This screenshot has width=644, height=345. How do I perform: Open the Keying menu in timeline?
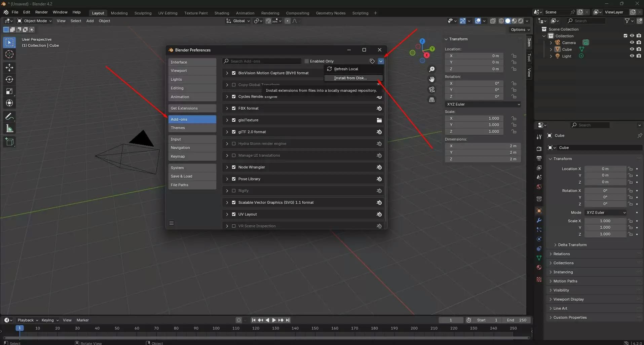point(50,320)
